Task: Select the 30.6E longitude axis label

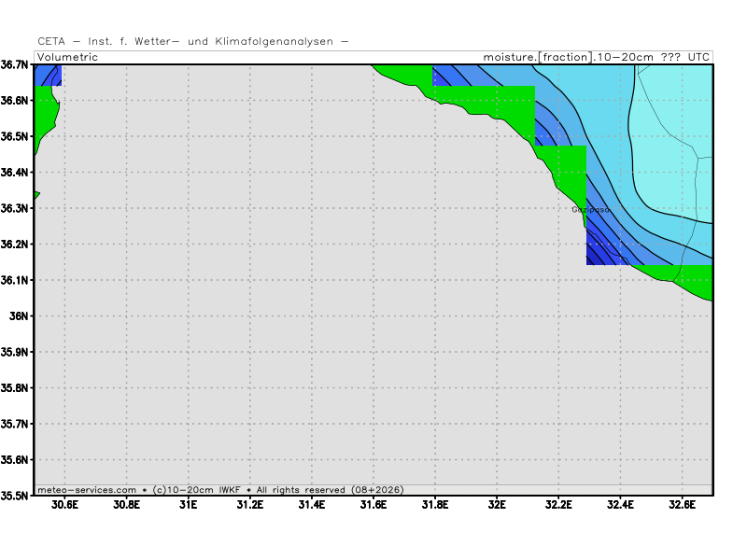Action: [64, 505]
